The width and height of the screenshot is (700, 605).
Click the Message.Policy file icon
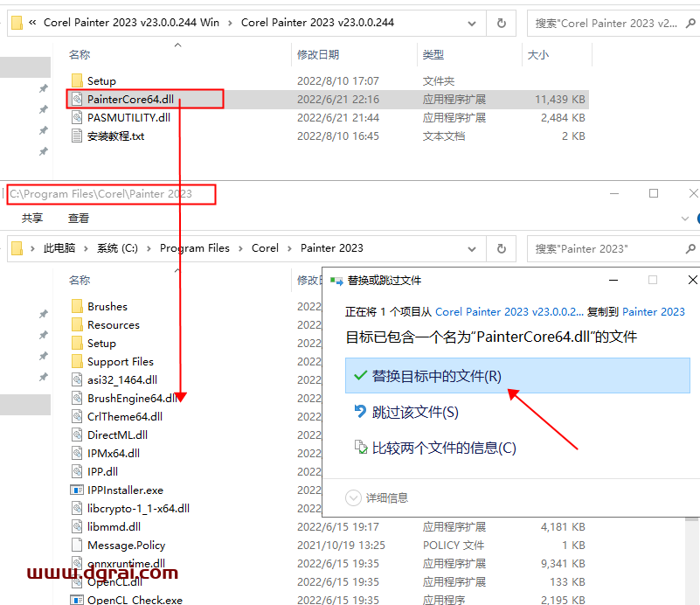pyautogui.click(x=77, y=545)
